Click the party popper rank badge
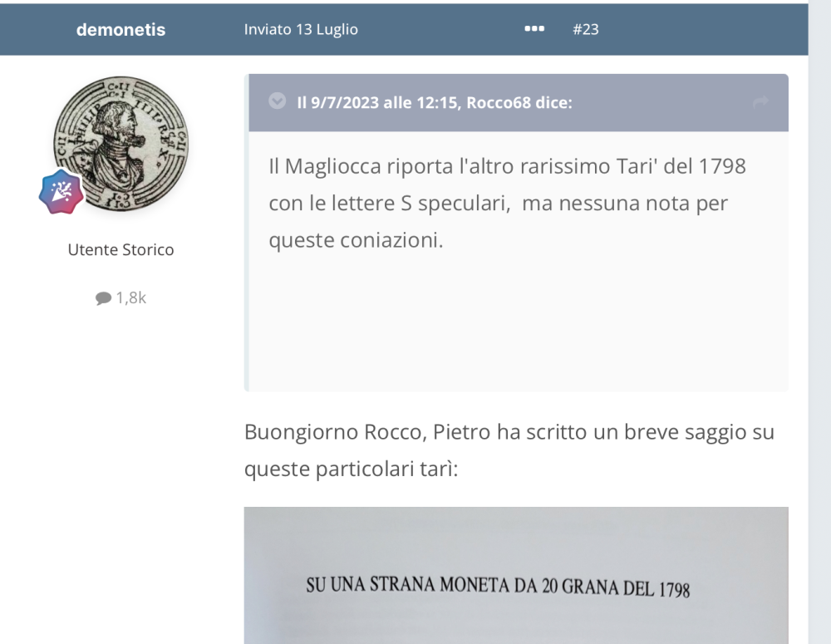831x644 pixels. [61, 192]
